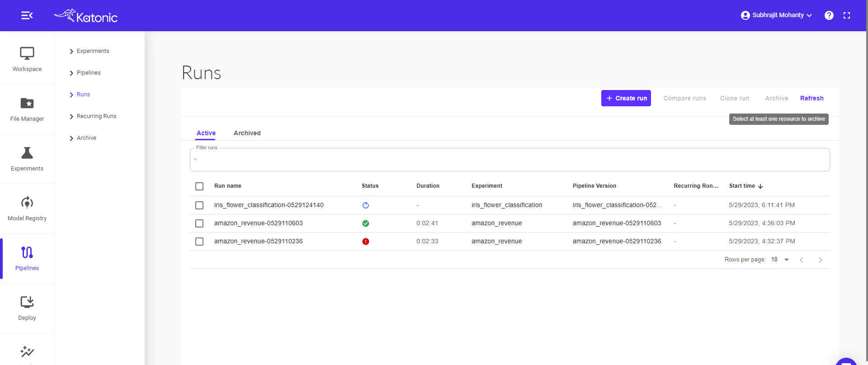Go to the next page of runs
Screen dimensions: 868x365
pos(821,260)
